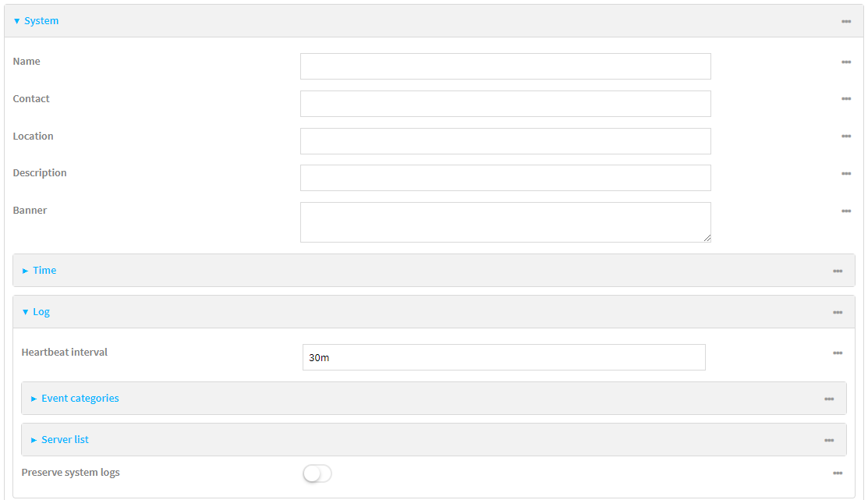Image resolution: width=868 pixels, height=500 pixels.
Task: Collapse the System section
Action: click(x=36, y=21)
